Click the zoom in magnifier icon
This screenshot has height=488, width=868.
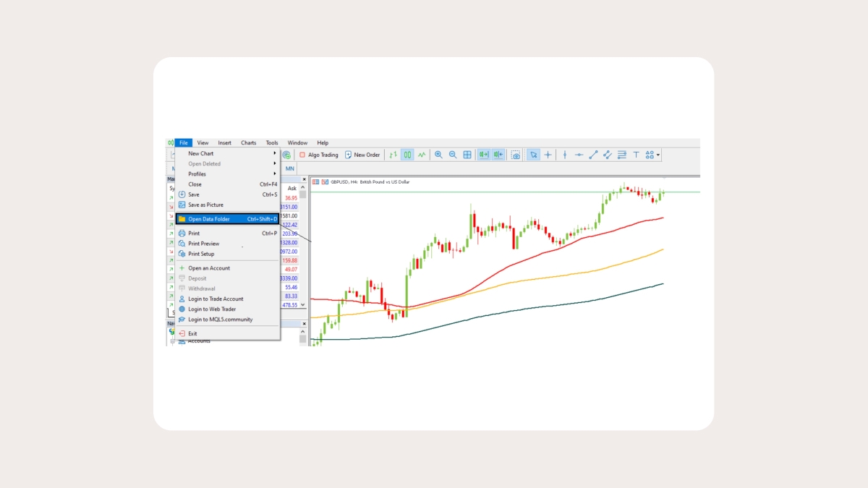438,155
